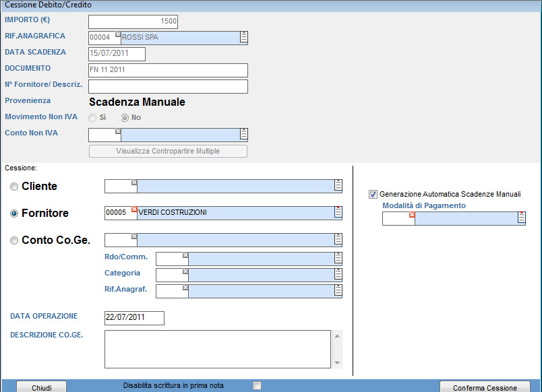This screenshot has width=542, height=392.
Task: Open the ROSSI SPA anagrafica lookup list
Action: coord(244,37)
